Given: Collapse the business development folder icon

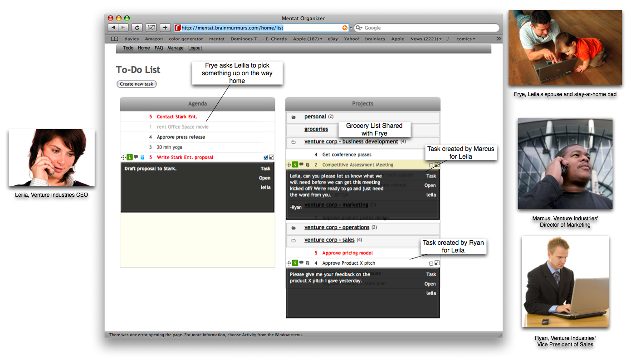Looking at the screenshot, I should coord(293,142).
